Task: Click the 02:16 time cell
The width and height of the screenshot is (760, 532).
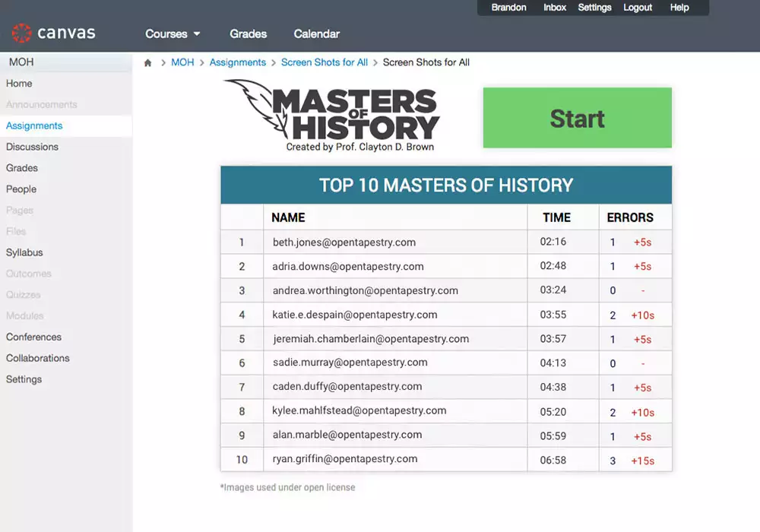Action: pos(553,242)
